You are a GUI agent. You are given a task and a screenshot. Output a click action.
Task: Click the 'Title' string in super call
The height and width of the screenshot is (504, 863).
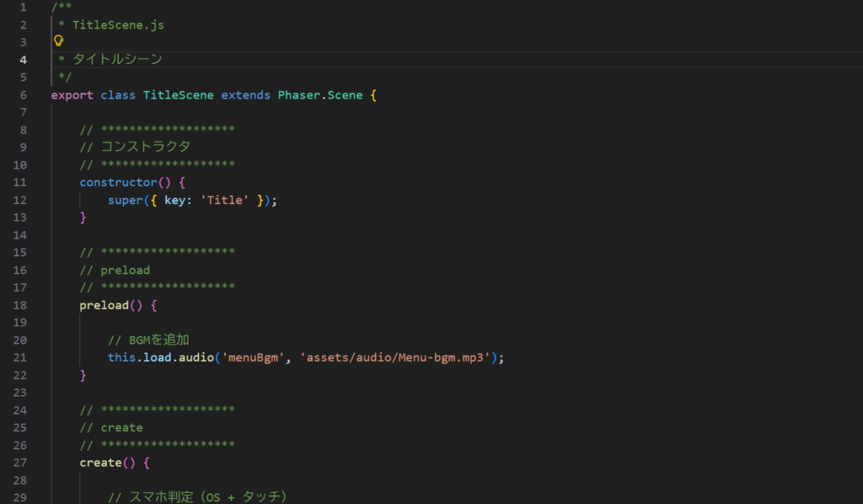click(224, 200)
